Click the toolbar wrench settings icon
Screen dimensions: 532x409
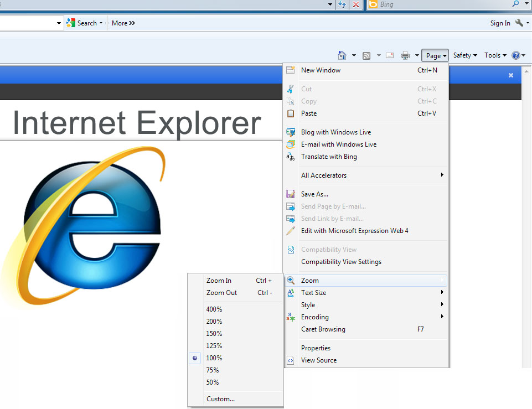click(x=519, y=23)
